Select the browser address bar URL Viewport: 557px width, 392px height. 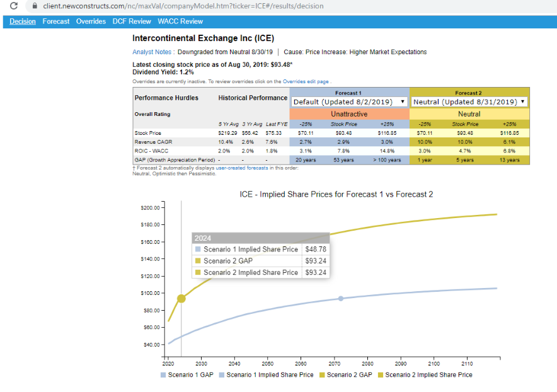[x=183, y=6]
